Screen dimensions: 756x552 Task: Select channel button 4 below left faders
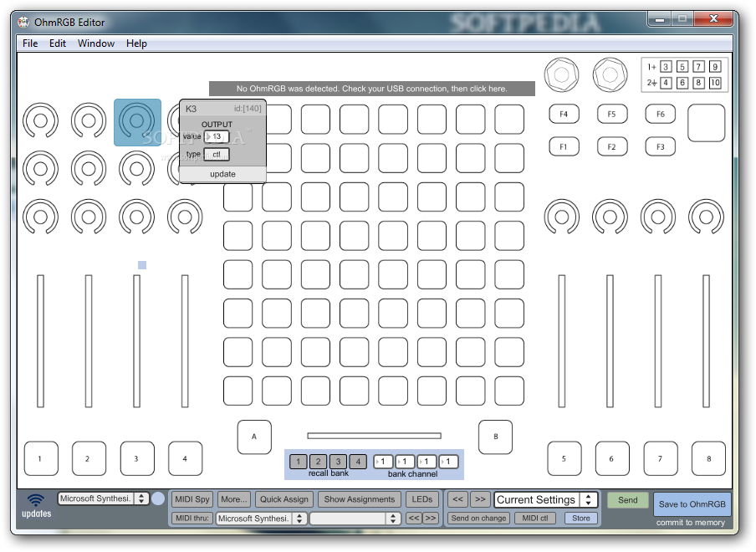(185, 458)
